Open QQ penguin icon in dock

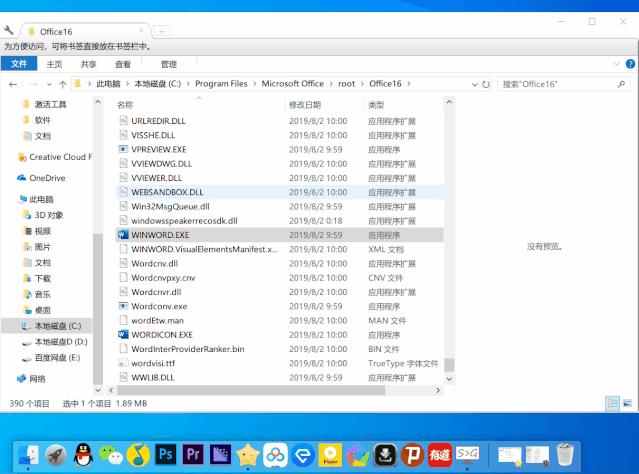click(84, 454)
